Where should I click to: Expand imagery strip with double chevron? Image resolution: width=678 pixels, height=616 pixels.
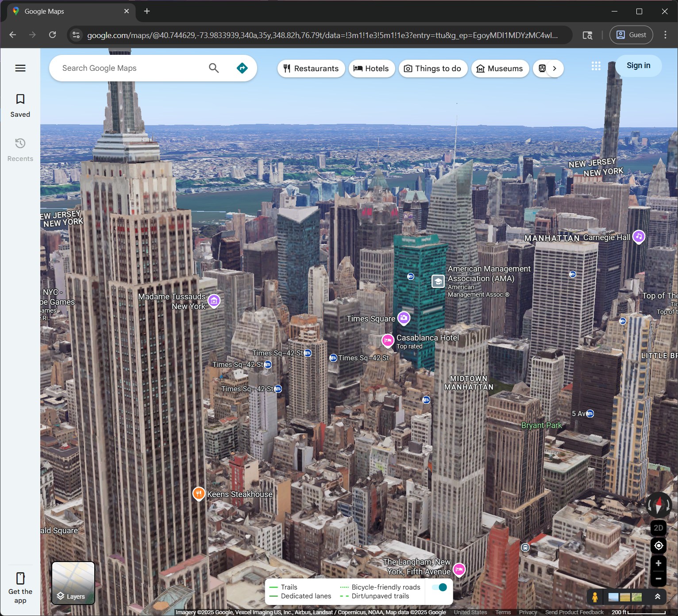point(658,597)
